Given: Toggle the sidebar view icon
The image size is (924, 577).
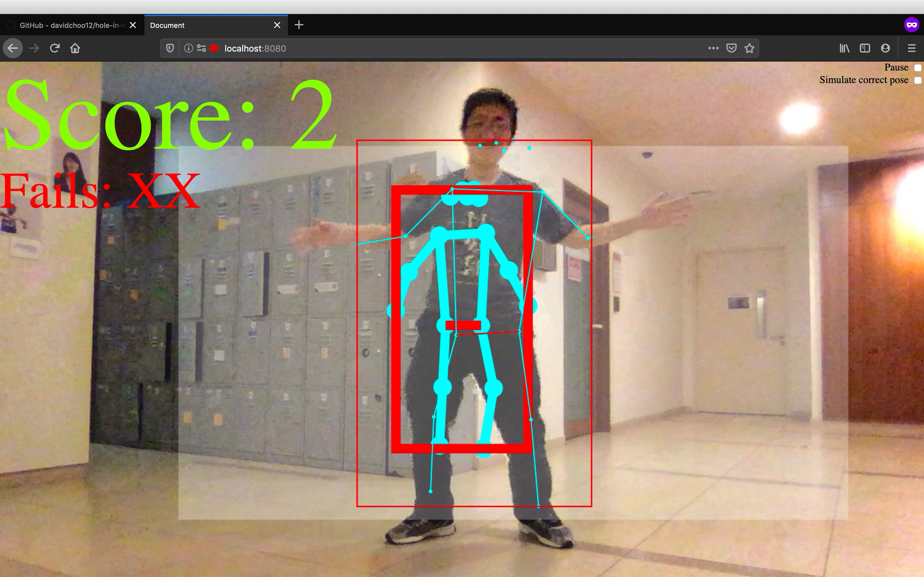Looking at the screenshot, I should (865, 48).
